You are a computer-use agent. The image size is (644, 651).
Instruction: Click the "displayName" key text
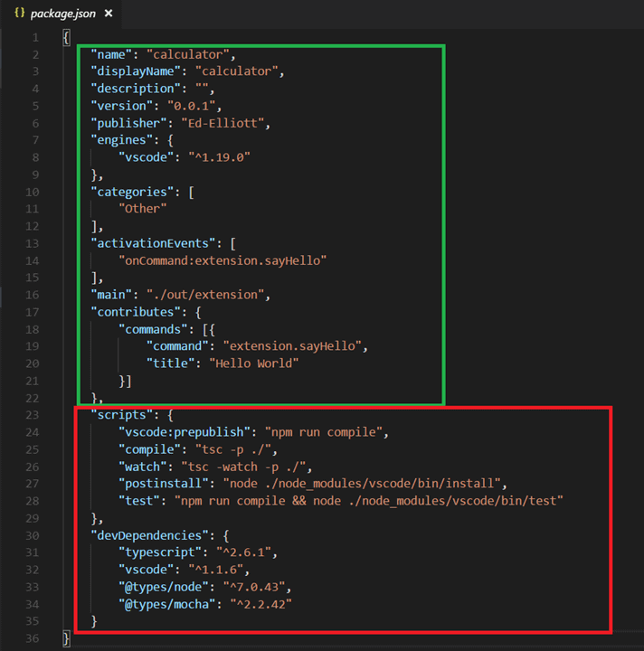pos(136,71)
